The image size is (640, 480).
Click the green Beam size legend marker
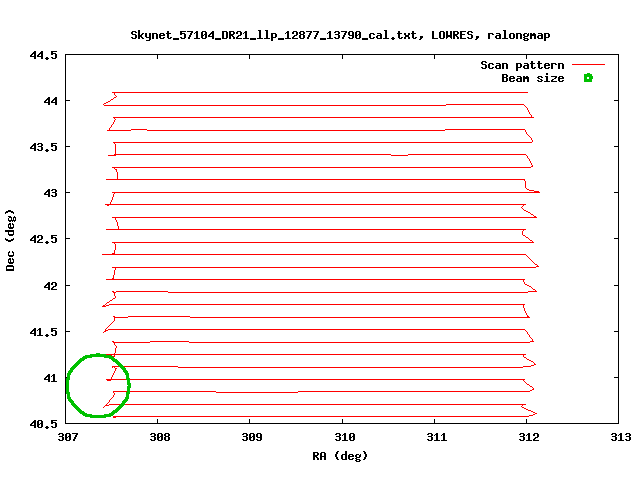(x=588, y=78)
